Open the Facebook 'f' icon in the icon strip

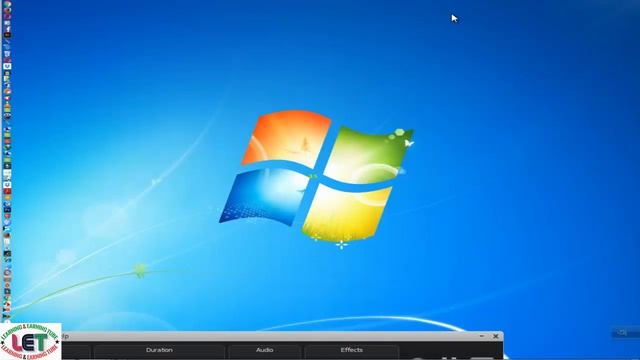click(x=7, y=29)
